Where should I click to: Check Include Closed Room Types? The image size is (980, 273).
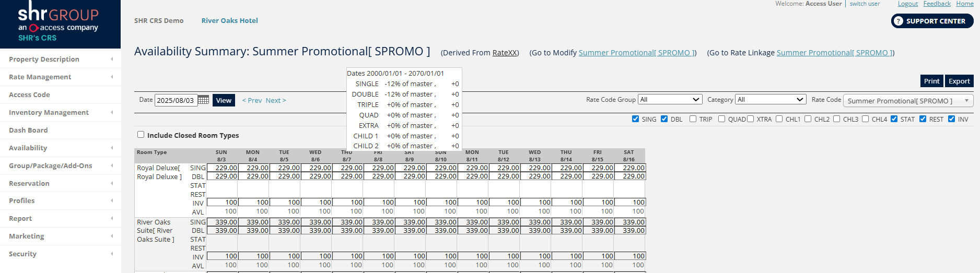141,135
